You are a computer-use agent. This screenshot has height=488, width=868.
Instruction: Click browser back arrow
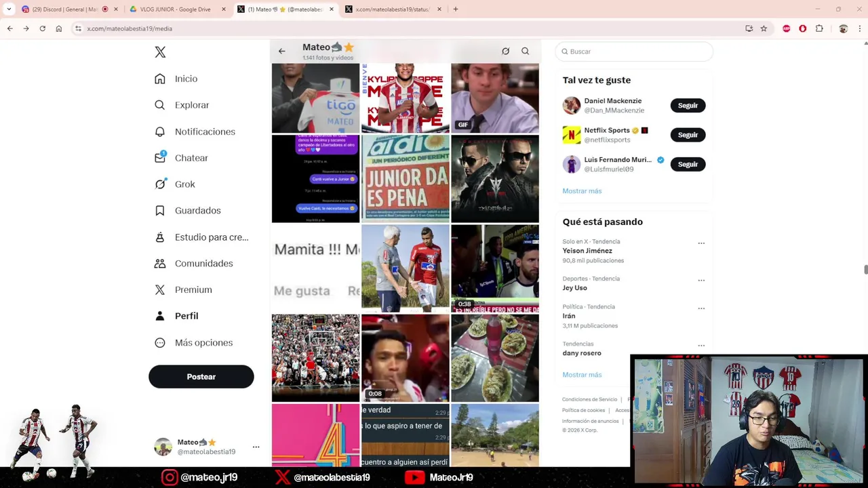coord(9,28)
